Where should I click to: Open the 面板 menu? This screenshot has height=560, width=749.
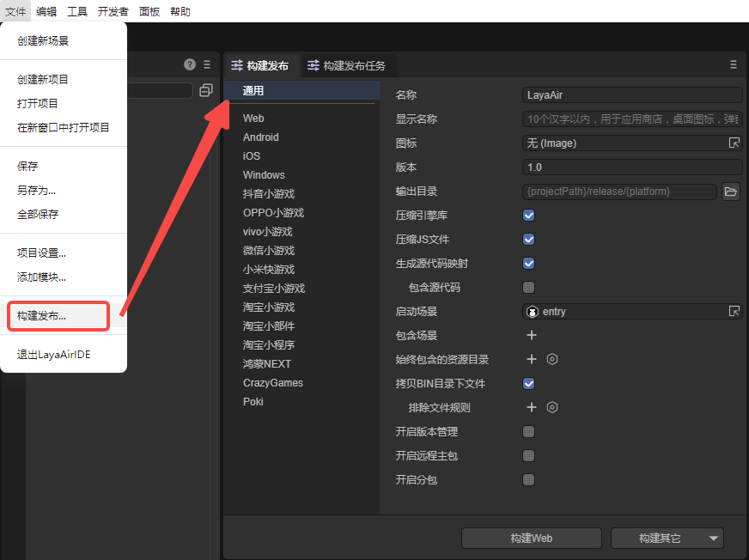[x=149, y=11]
